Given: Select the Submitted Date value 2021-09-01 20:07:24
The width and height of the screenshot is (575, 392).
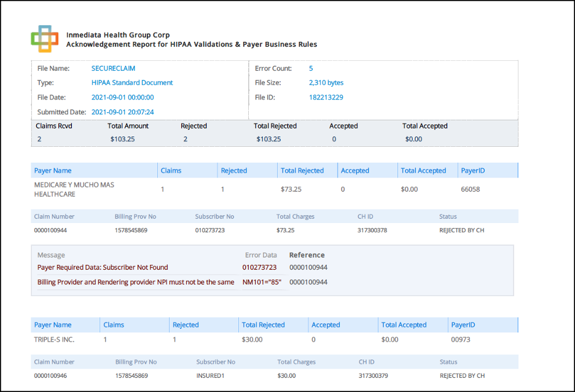Looking at the screenshot, I should pos(122,112).
